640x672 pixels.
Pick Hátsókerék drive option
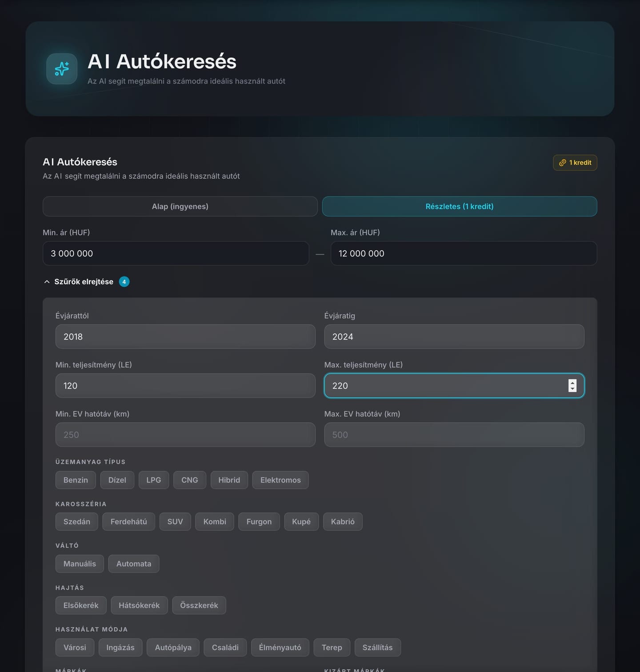pyautogui.click(x=139, y=605)
